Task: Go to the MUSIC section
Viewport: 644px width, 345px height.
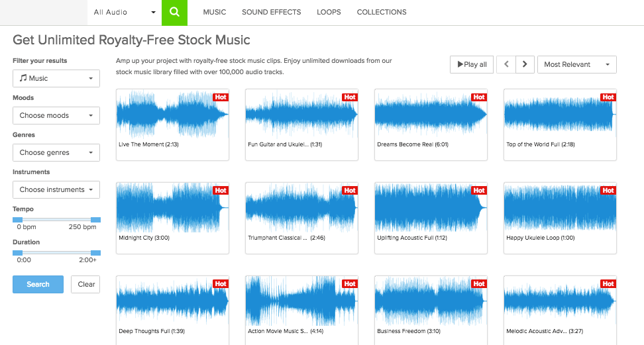Action: [215, 13]
